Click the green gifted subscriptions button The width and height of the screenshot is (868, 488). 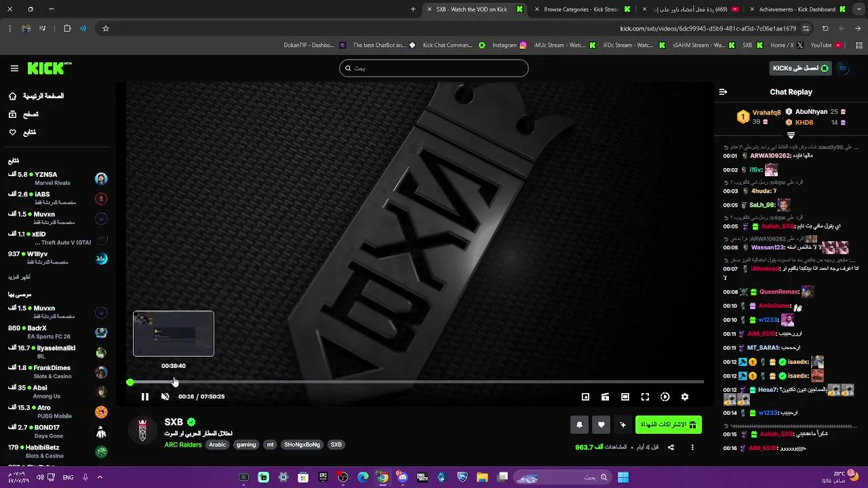pyautogui.click(x=669, y=425)
